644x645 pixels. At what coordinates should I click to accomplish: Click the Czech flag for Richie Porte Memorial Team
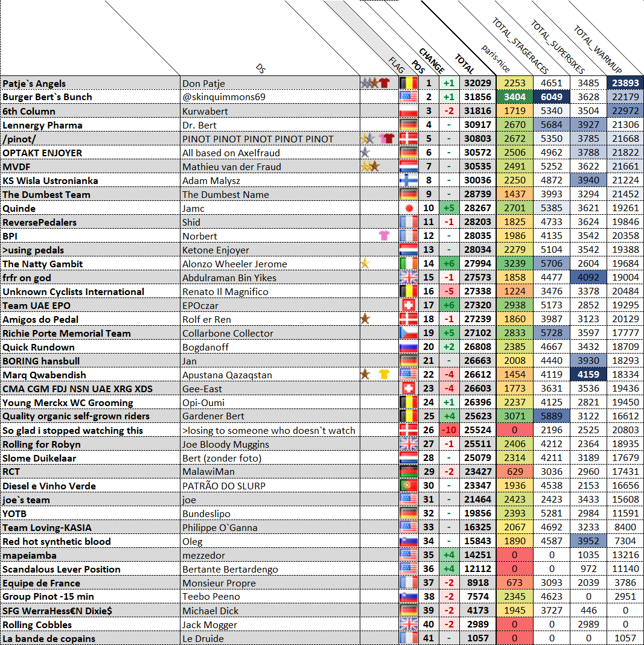click(x=409, y=334)
